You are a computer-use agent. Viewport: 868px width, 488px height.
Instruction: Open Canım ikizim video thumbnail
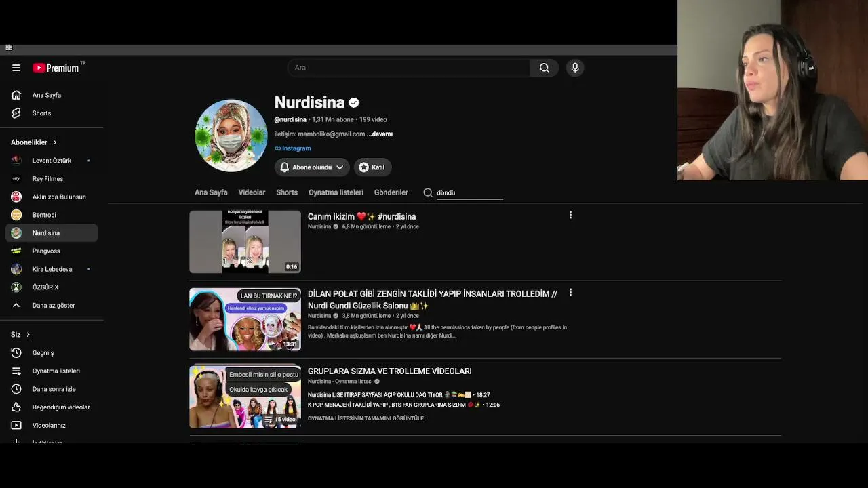coord(245,242)
